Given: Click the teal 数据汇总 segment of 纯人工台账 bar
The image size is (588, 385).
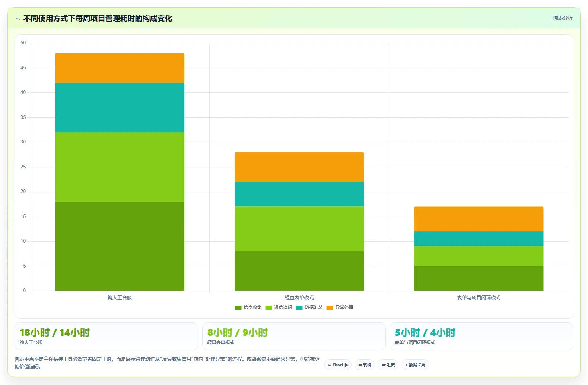Looking at the screenshot, I should tap(120, 107).
